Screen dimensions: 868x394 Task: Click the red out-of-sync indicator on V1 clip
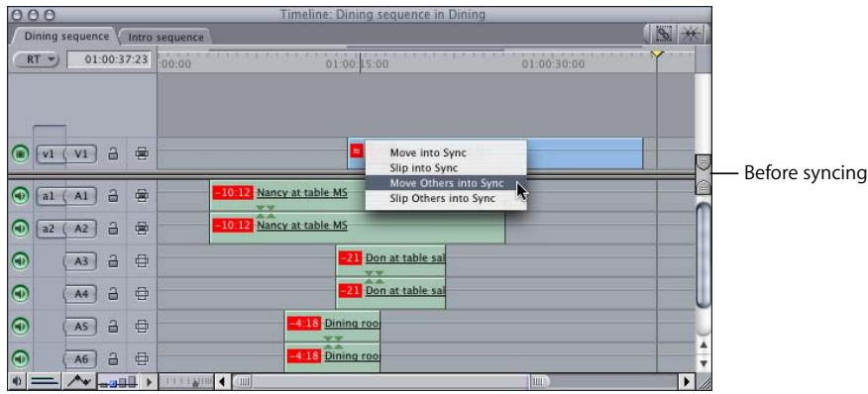pos(357,149)
